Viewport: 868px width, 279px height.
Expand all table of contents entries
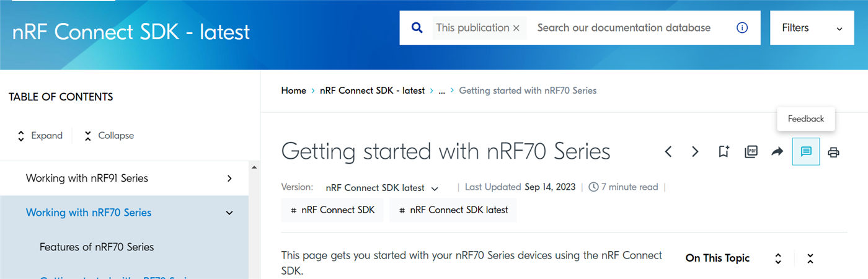(x=40, y=136)
